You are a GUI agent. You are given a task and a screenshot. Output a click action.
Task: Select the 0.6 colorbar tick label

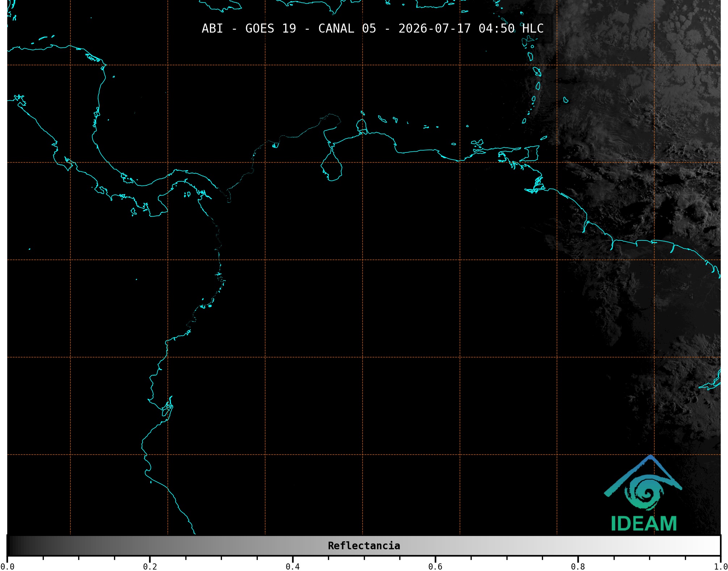435,567
